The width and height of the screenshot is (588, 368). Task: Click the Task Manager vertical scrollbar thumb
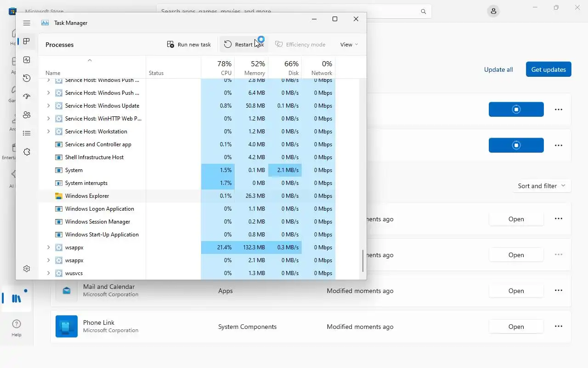tap(363, 261)
